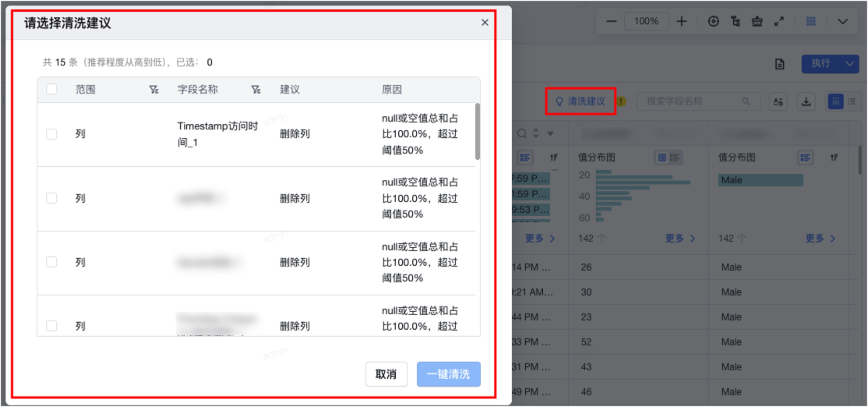Click the sort arrows in the column header

(536, 133)
